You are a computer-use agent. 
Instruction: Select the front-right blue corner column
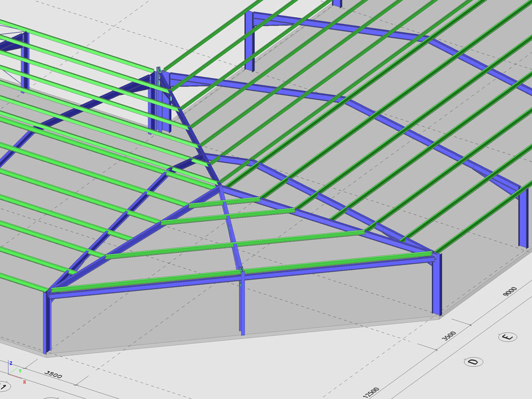click(435, 285)
